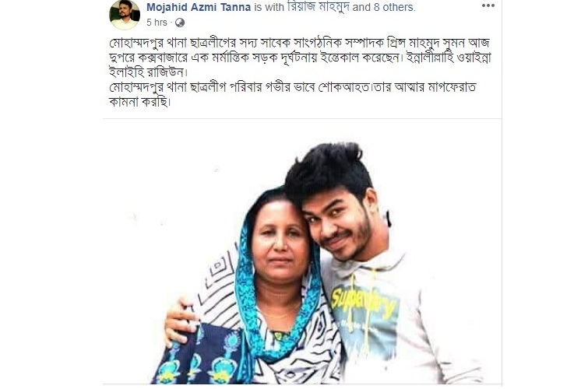Image resolution: width=588 pixels, height=389 pixels.
Task: Open the post options three-dot menu
Action: coord(488,5)
